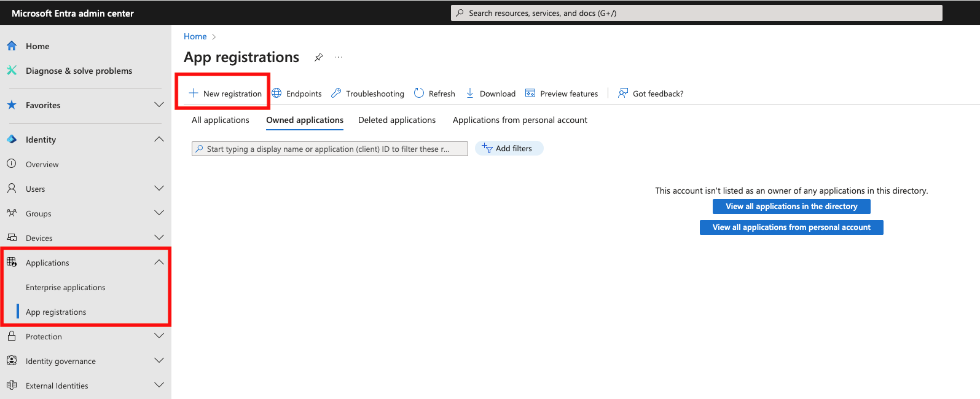This screenshot has width=980, height=399.
Task: Expand the Favorites section chevron
Action: pyautogui.click(x=159, y=105)
